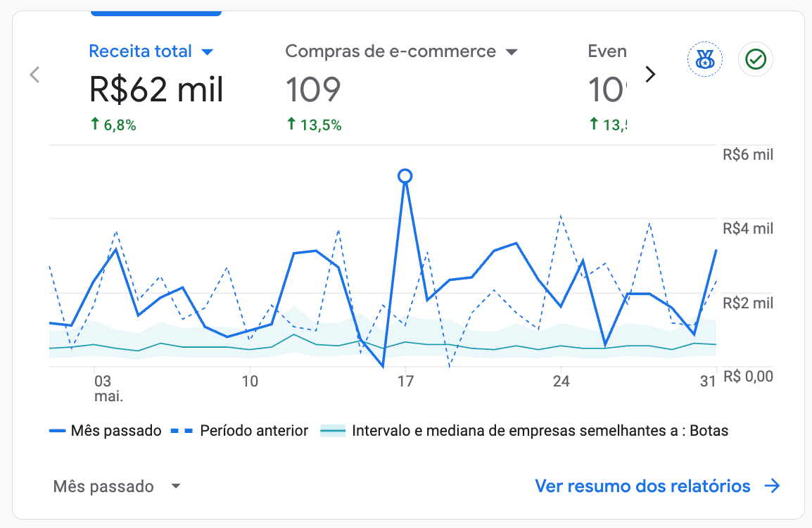Click the 24 date axis label
Image resolution: width=812 pixels, height=528 pixels.
(x=561, y=382)
